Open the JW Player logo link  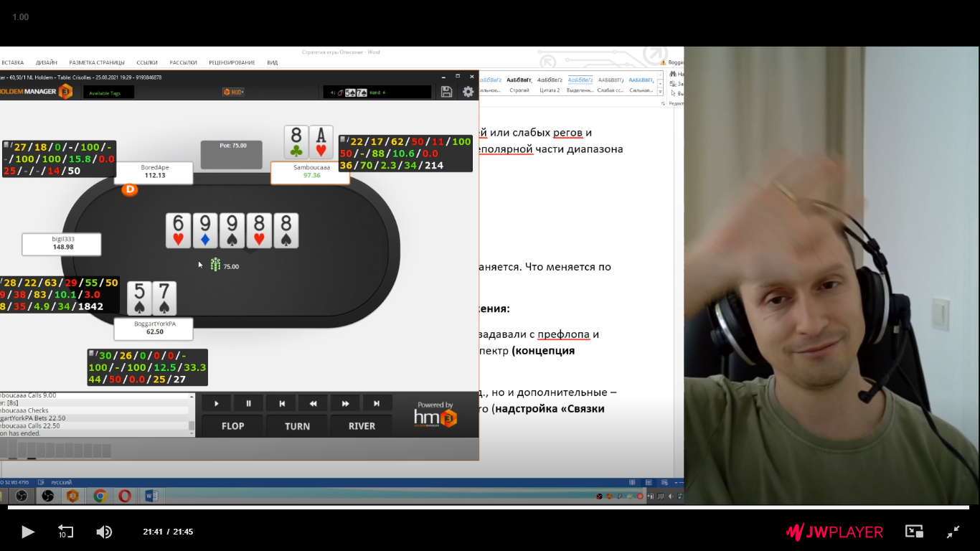835,532
